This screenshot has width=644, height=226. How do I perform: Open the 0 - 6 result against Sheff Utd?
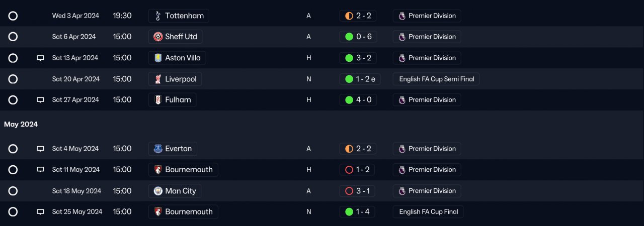coord(358,37)
